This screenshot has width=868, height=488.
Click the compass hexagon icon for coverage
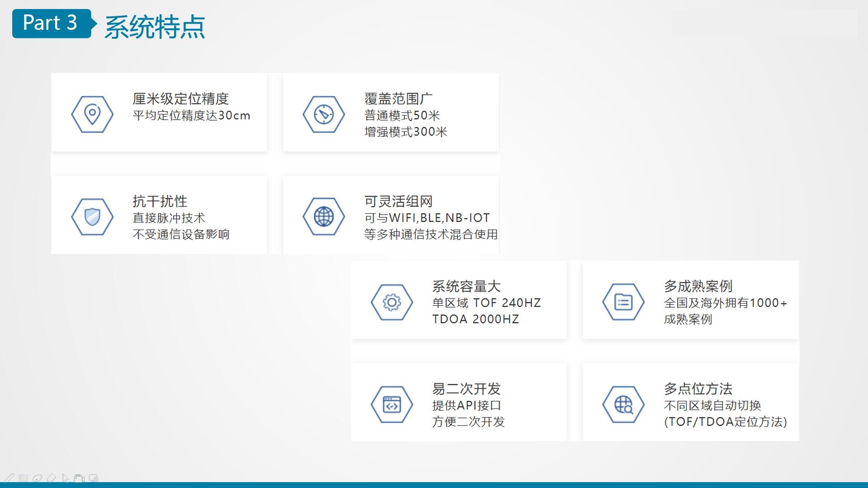coord(324,114)
